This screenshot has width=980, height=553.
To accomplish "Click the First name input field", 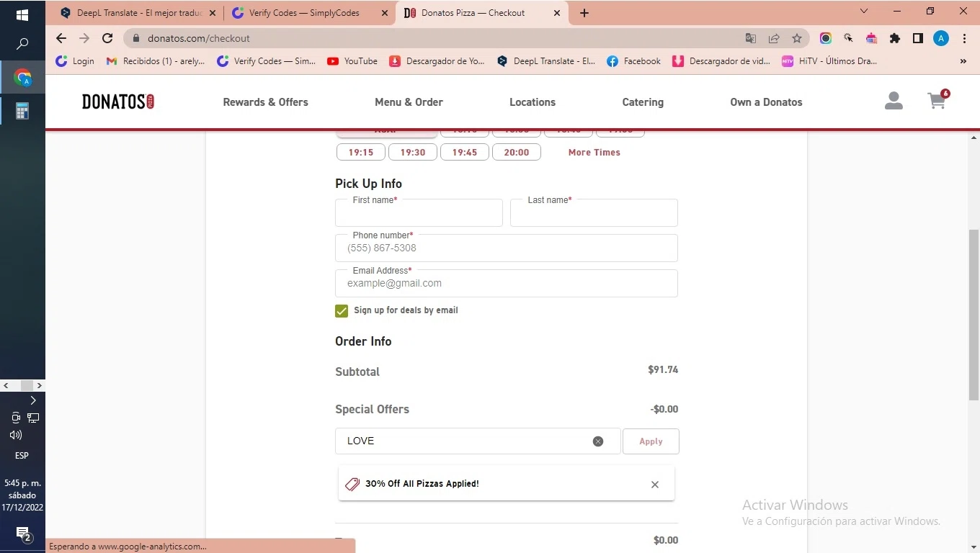I will 419,213.
